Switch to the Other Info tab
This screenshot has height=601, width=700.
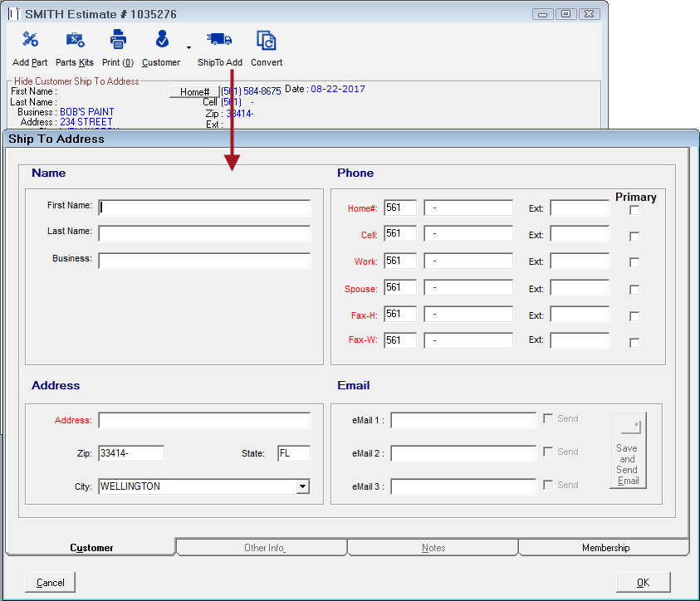262,547
